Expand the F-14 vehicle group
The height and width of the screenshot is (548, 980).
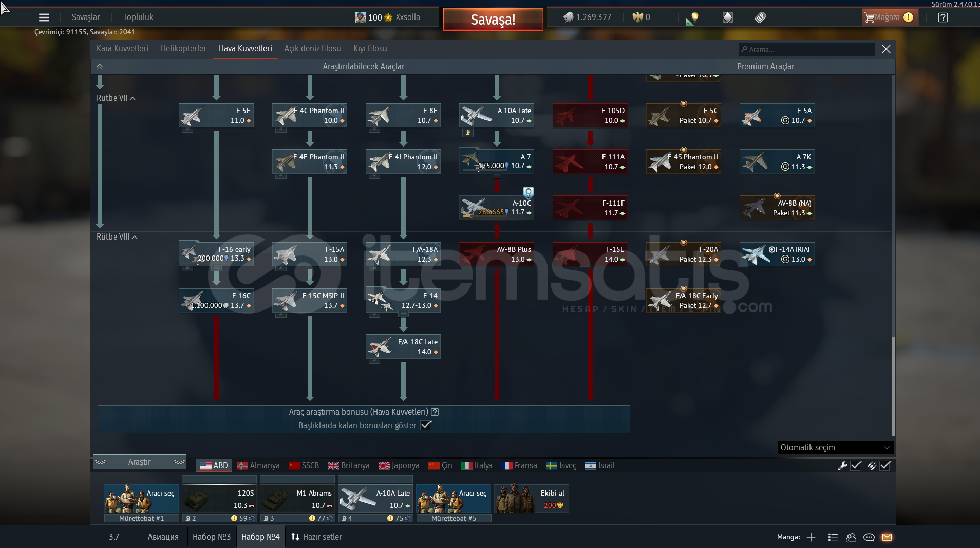point(403,314)
